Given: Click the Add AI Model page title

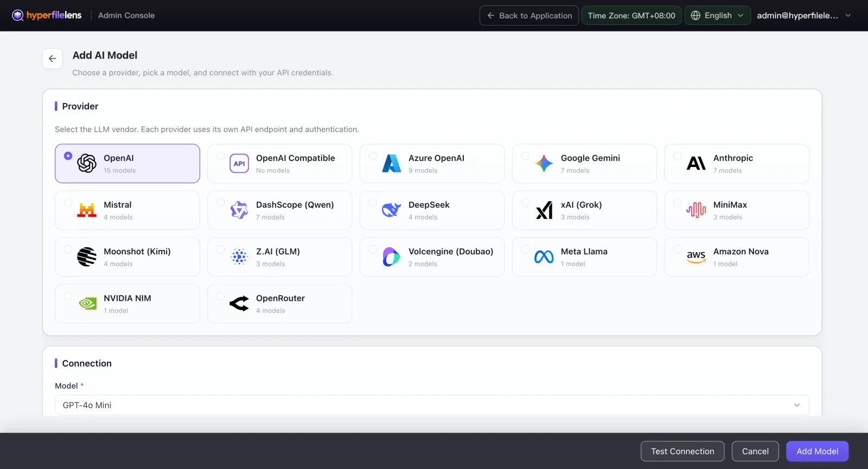Looking at the screenshot, I should pos(105,55).
